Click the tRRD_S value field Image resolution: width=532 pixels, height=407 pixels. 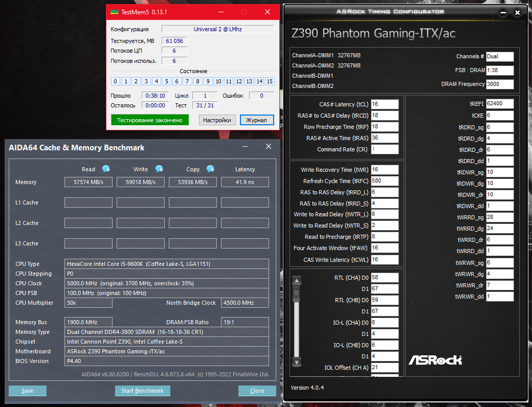pos(385,203)
